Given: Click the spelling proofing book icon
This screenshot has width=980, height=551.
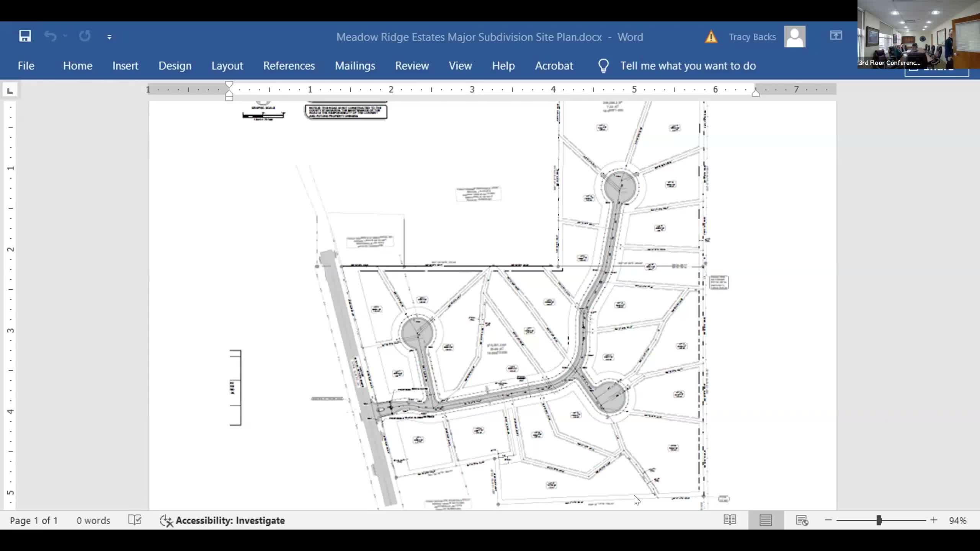Looking at the screenshot, I should coord(135,520).
